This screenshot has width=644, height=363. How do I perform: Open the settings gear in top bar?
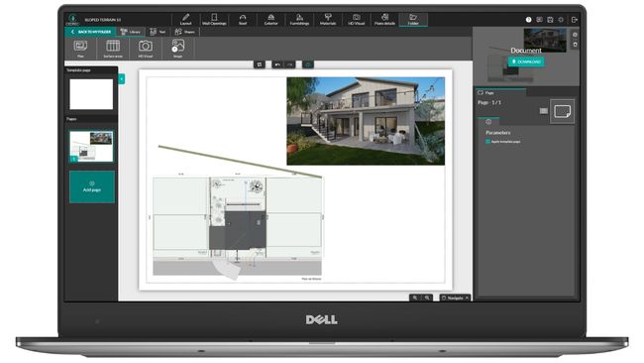pos(561,19)
